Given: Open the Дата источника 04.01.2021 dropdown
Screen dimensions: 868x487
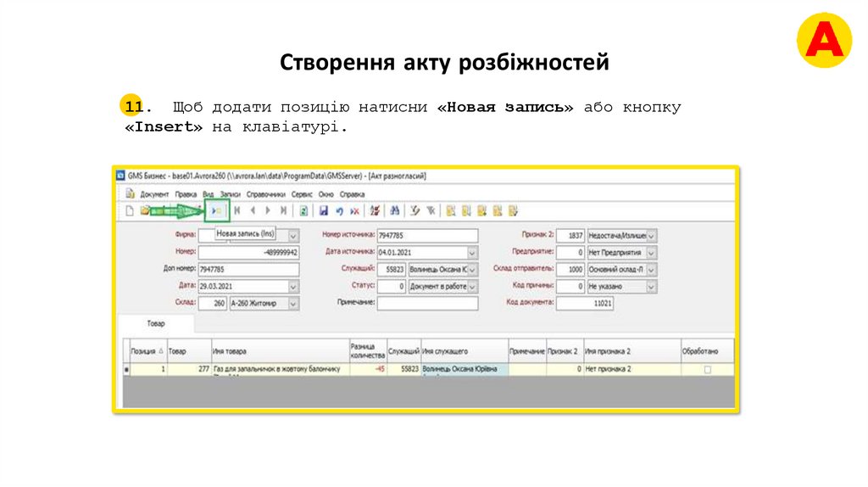Looking at the screenshot, I should 472,253.
